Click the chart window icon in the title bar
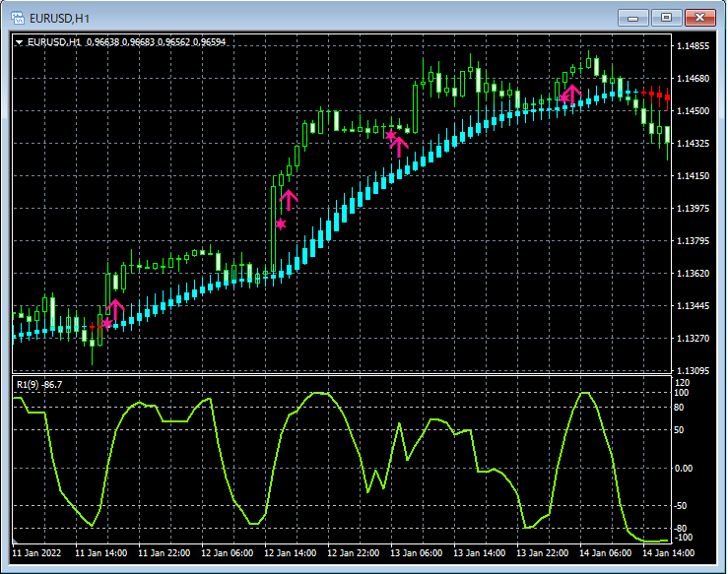 18,18
